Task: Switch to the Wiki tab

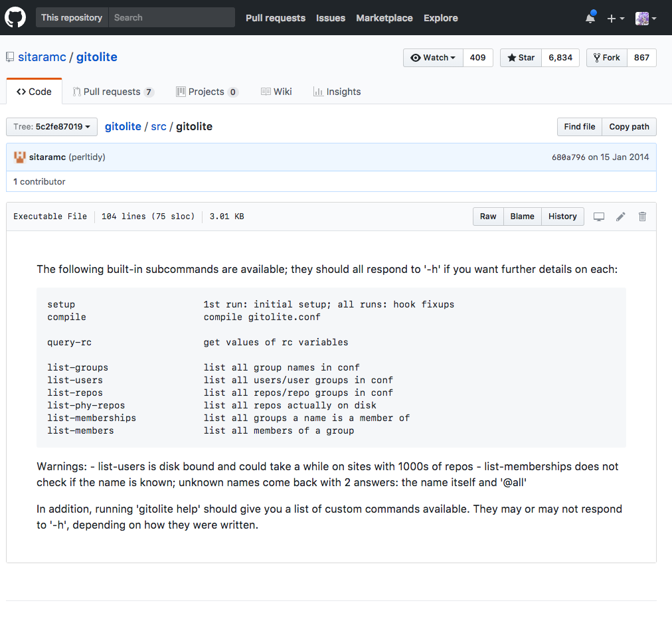Action: tap(276, 92)
